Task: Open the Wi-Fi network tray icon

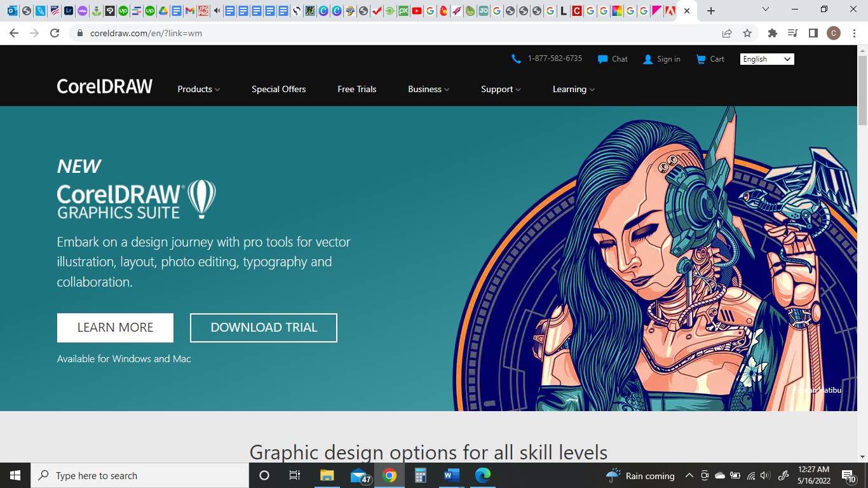Action: (751, 475)
